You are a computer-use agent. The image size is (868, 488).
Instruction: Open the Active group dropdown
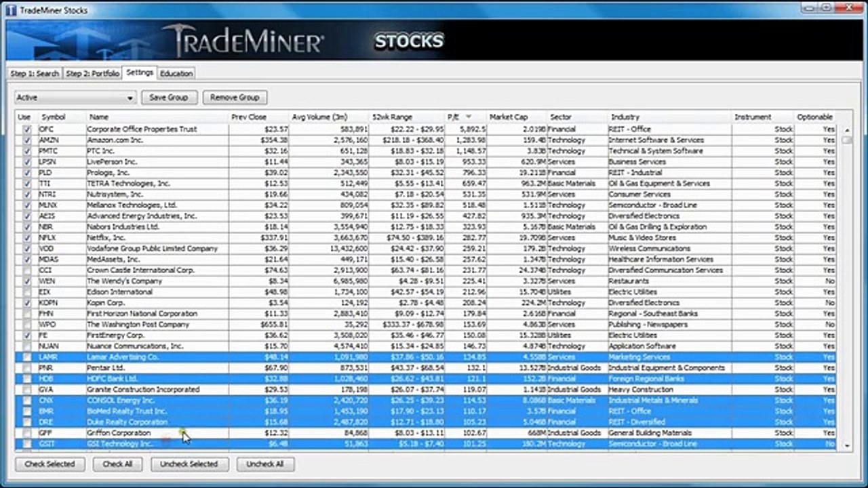tap(75, 98)
